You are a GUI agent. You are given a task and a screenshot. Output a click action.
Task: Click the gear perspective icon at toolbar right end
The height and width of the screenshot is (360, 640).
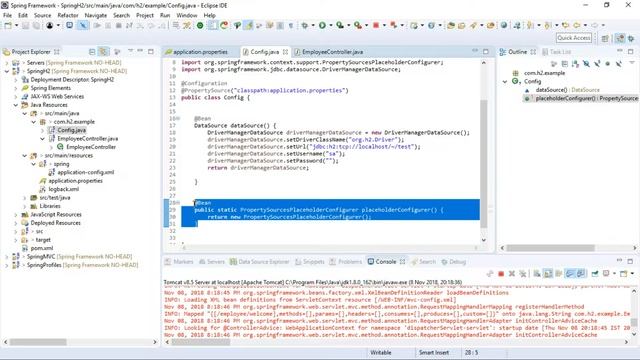[x=631, y=38]
